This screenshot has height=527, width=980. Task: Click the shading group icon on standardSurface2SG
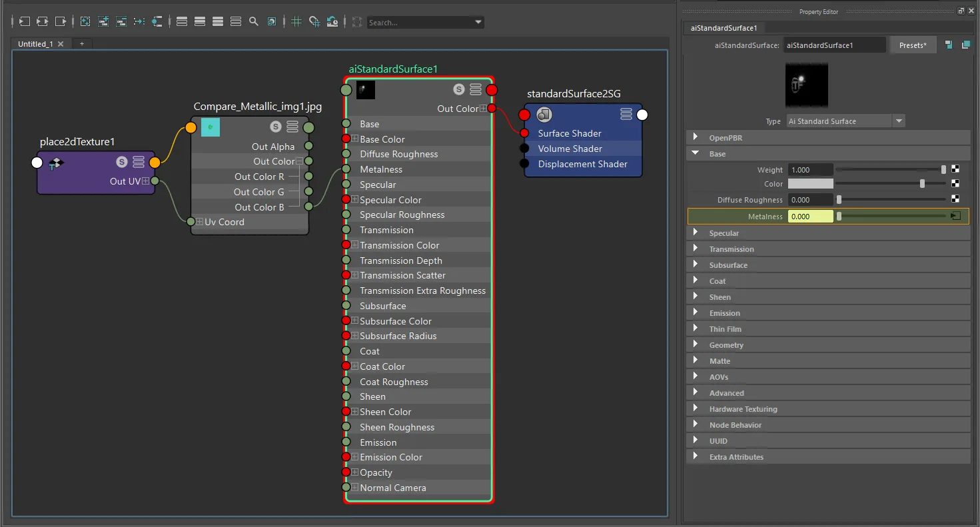click(x=544, y=115)
